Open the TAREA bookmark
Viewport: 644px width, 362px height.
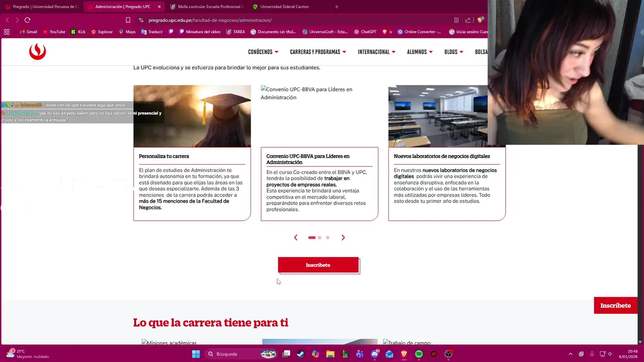235,32
